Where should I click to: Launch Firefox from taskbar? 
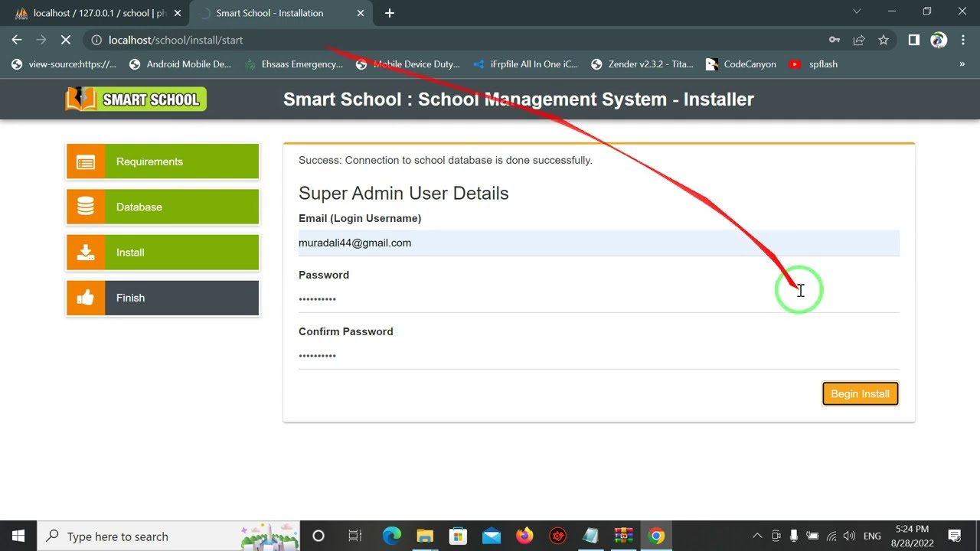click(x=524, y=536)
